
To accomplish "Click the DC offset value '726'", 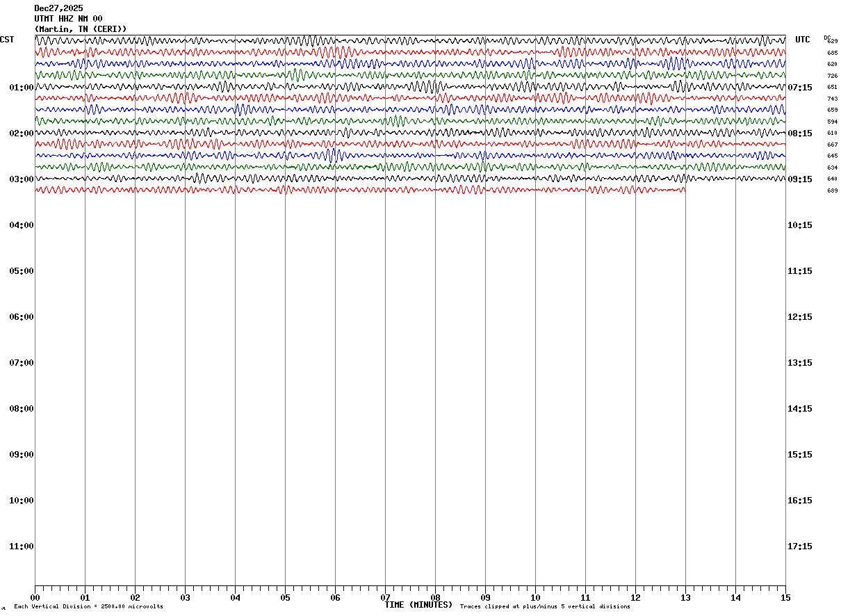I will (833, 76).
